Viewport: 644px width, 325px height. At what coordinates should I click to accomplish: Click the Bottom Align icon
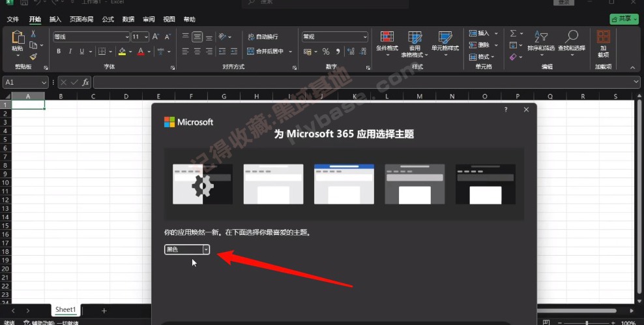pos(209,37)
